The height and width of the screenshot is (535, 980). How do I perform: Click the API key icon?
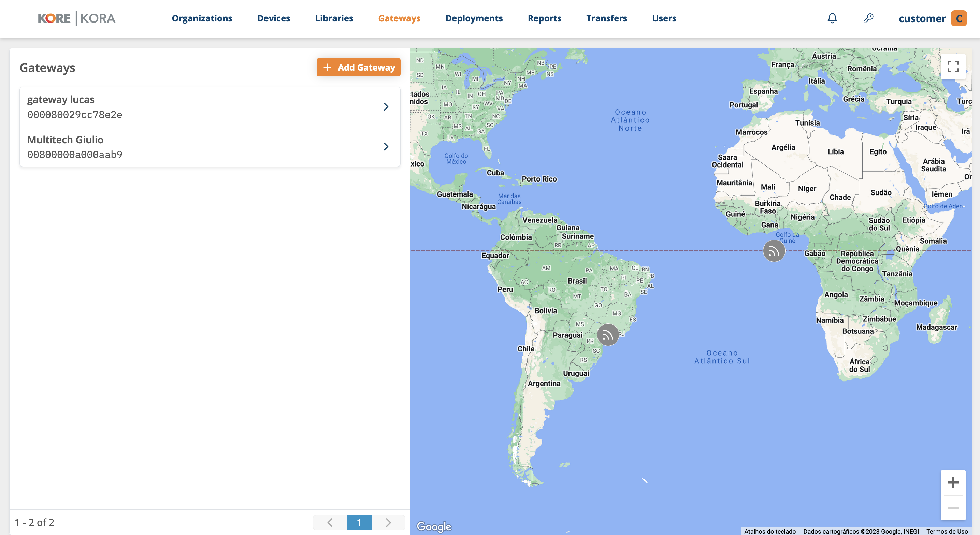[x=868, y=18]
